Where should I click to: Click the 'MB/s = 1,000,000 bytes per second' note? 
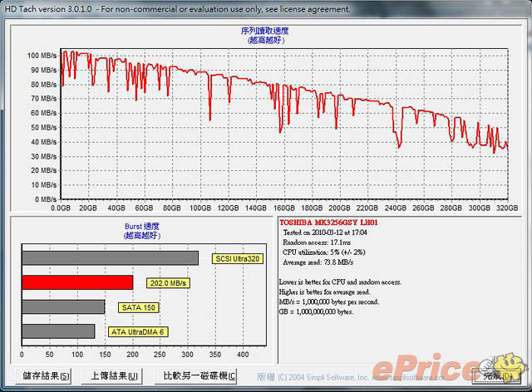[329, 301]
